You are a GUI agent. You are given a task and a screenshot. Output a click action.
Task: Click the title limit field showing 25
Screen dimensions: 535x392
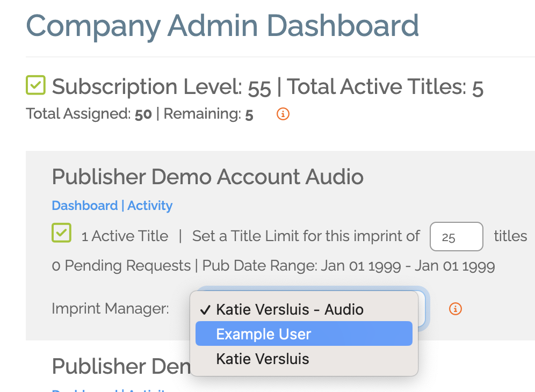pos(456,236)
